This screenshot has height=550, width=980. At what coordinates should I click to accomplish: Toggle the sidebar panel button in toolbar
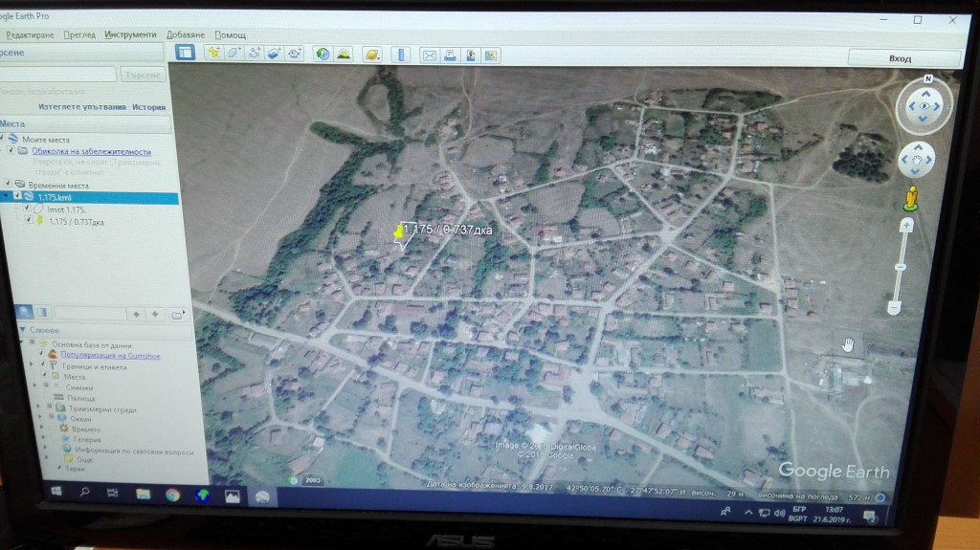pos(186,53)
